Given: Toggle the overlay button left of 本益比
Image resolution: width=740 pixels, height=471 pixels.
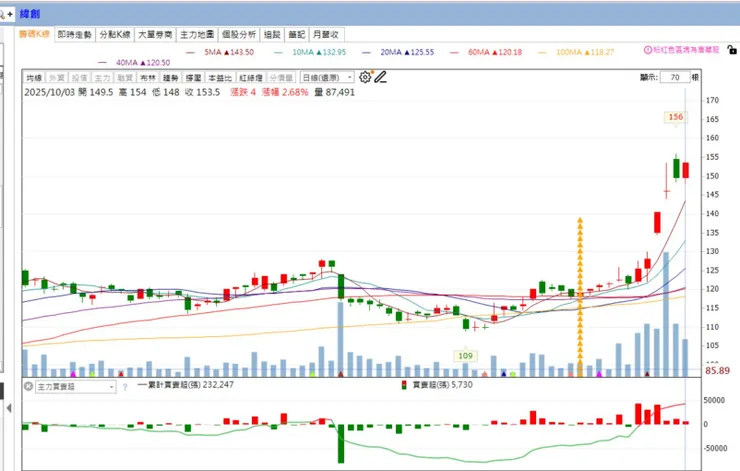Looking at the screenshot, I should point(193,77).
